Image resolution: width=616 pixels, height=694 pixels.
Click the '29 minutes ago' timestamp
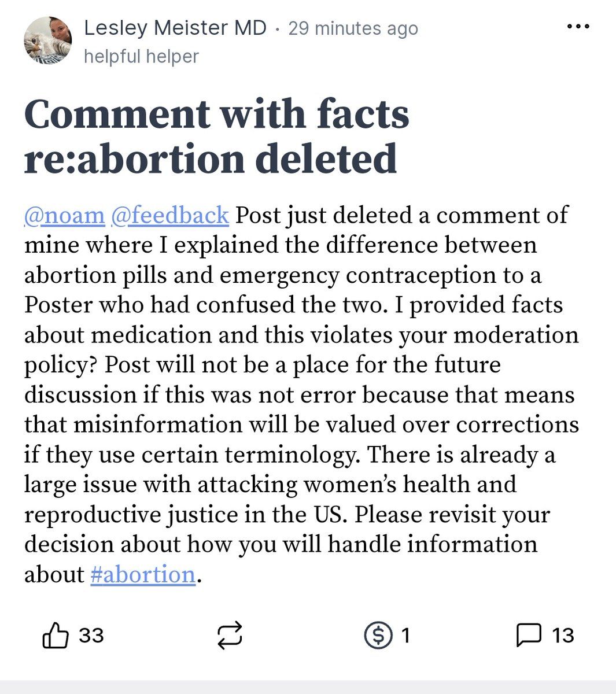[x=353, y=28]
